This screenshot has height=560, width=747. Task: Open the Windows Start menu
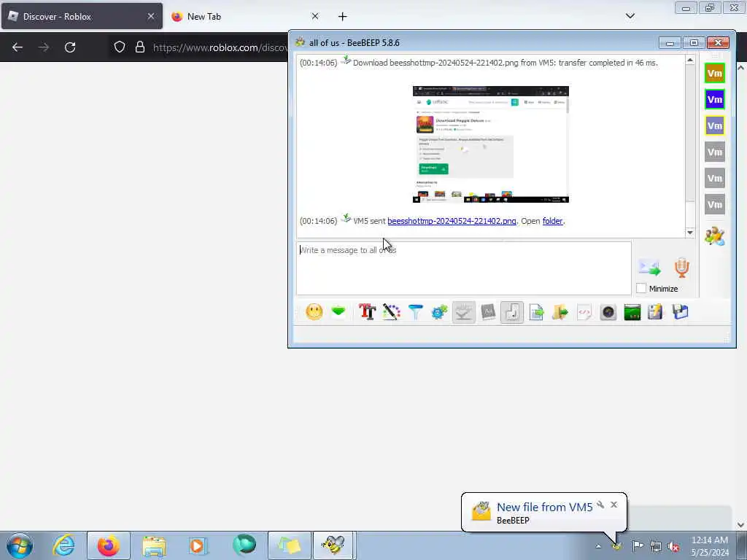tap(20, 545)
